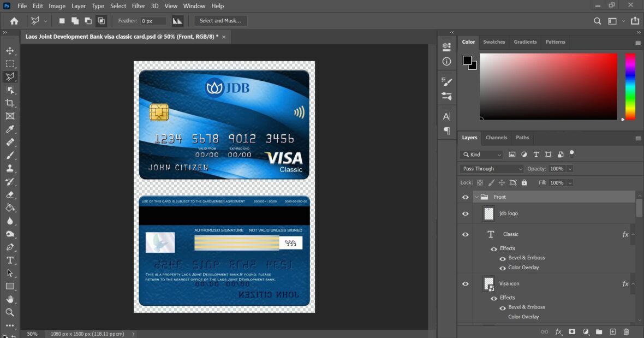
Task: Switch to the Channels tab
Action: tap(496, 138)
